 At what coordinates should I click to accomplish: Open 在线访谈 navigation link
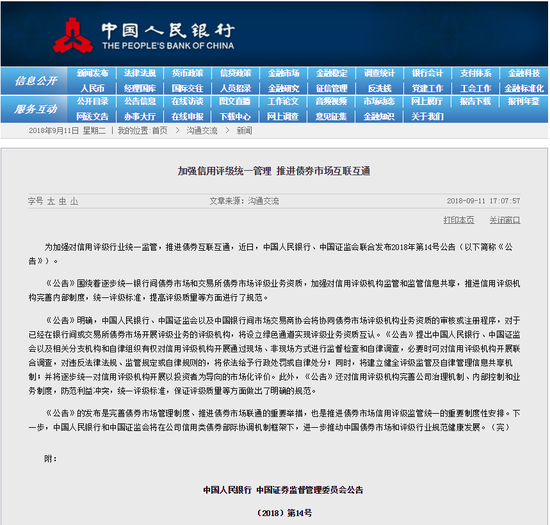pos(188,101)
